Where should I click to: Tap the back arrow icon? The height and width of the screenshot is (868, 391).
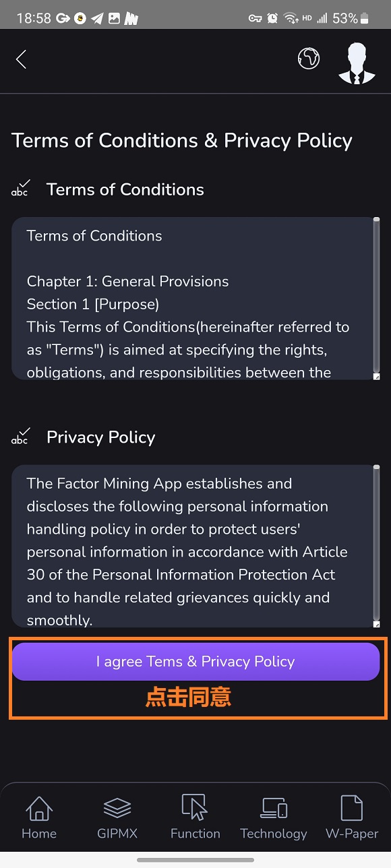point(21,59)
